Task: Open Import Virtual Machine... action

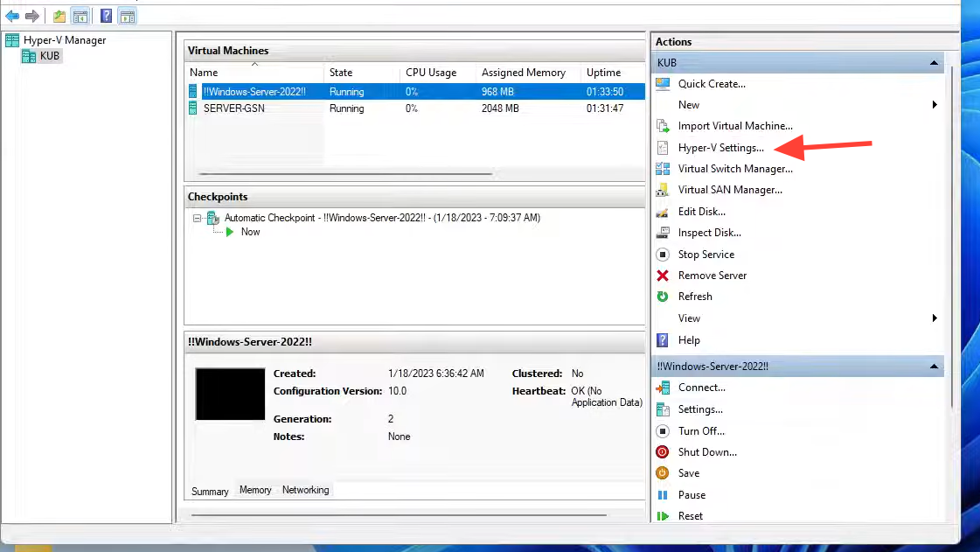Action: [735, 126]
